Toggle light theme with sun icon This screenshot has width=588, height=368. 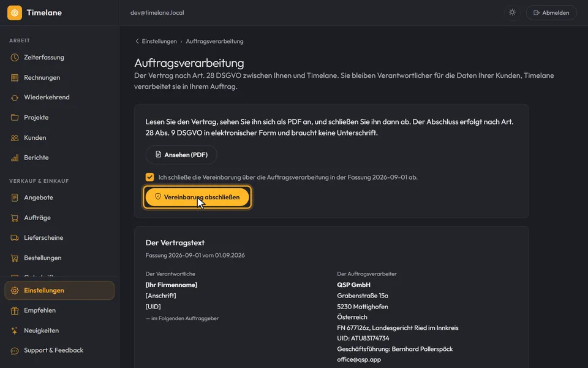[x=512, y=12]
